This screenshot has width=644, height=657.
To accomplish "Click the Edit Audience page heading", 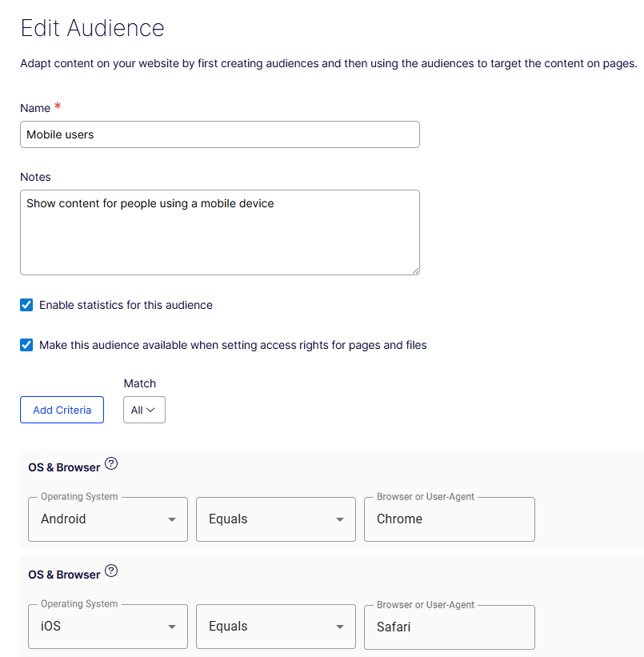I will click(x=92, y=28).
